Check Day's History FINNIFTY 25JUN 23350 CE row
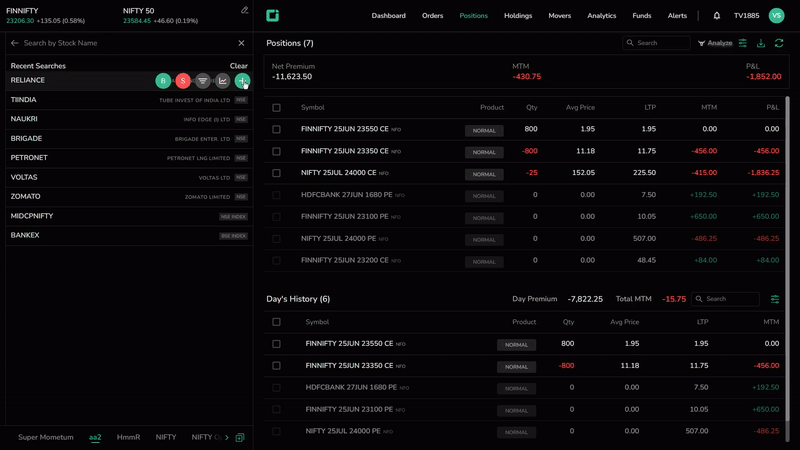 pos(277,366)
